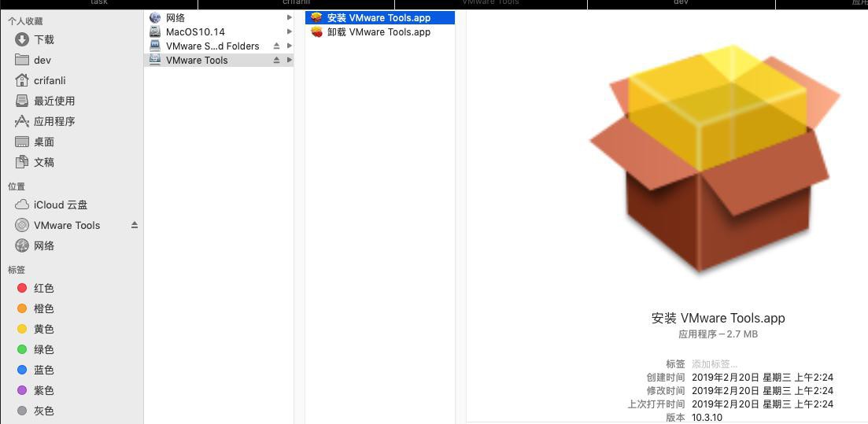Expand VMware Tools column arrow
868x424 pixels.
click(289, 60)
